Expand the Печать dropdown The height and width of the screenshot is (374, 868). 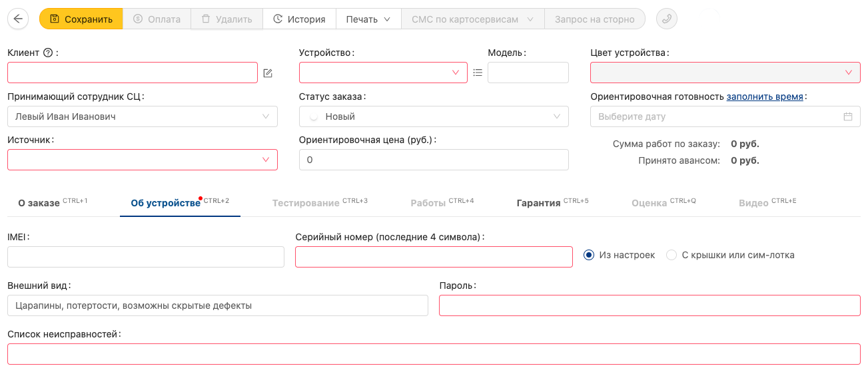click(368, 19)
